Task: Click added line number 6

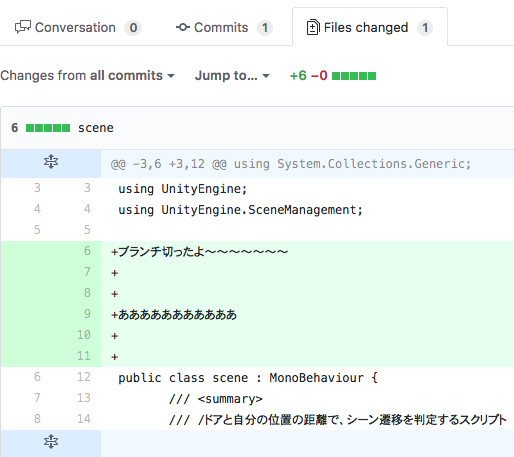Action: pyautogui.click(x=87, y=251)
